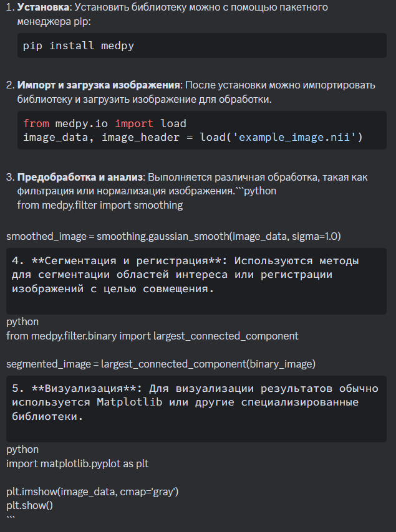Click the line 'from medpy.filter.binary import largest_connected_component'
Image resolution: width=396 pixels, height=532 pixels.
click(x=152, y=336)
